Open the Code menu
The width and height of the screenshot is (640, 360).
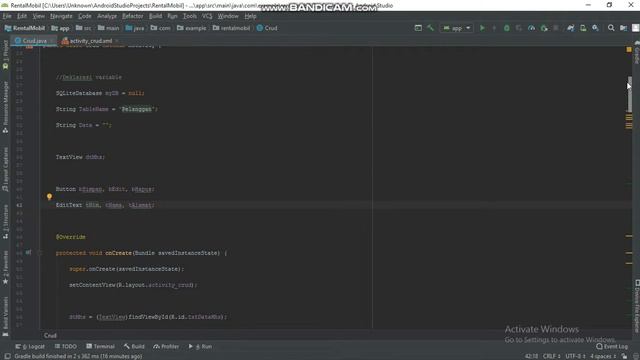85,16
